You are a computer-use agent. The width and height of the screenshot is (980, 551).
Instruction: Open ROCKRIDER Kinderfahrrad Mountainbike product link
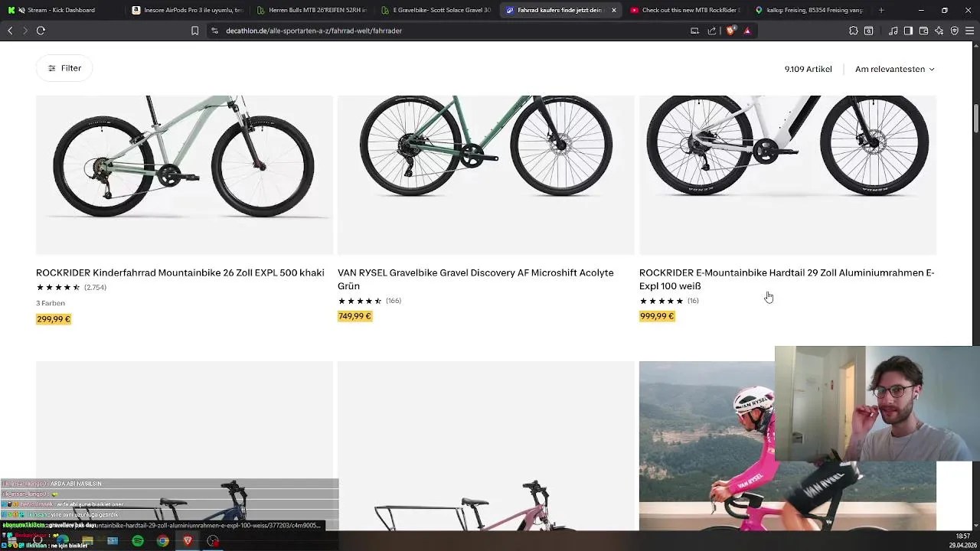pos(180,272)
